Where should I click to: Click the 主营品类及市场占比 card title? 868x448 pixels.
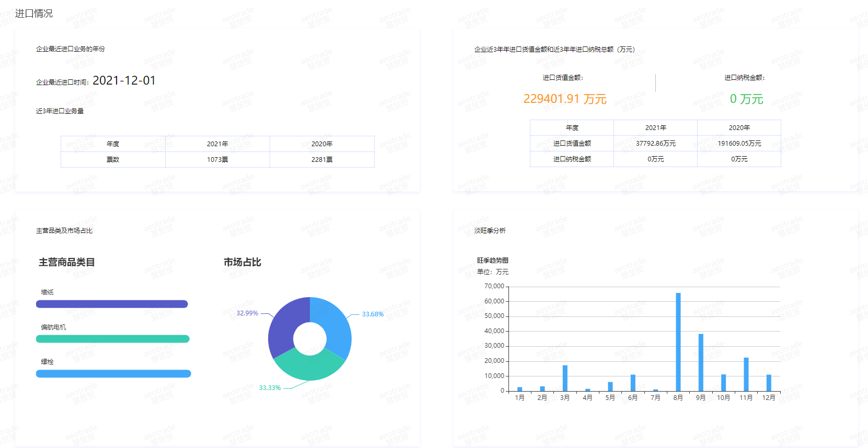pos(64,231)
